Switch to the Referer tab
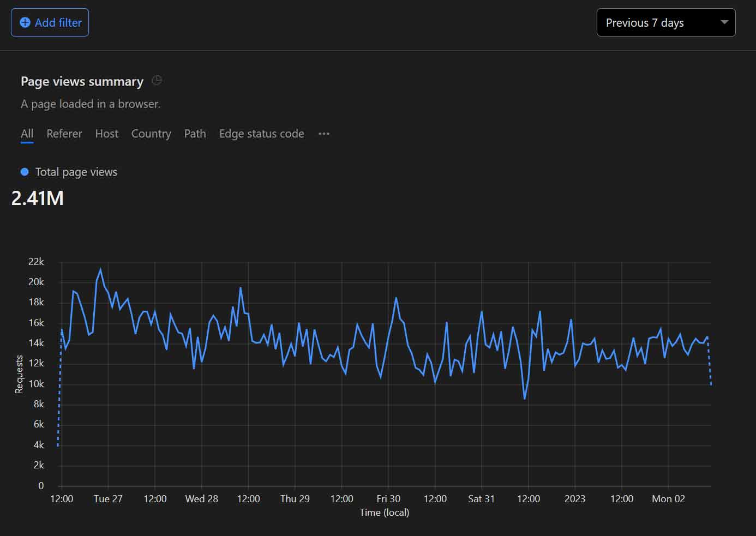 click(64, 134)
